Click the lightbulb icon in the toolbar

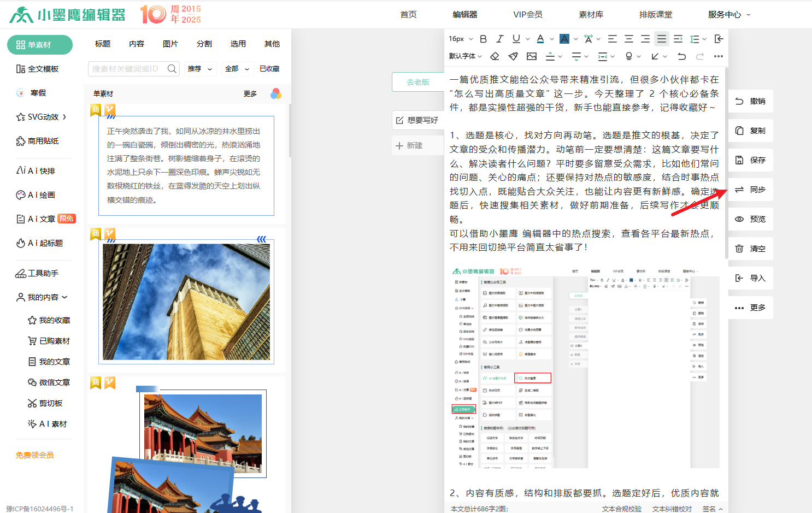[x=629, y=56]
